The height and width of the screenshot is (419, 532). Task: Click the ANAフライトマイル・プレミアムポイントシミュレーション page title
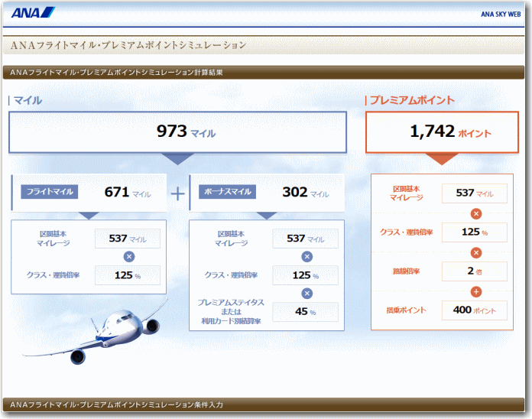[128, 45]
